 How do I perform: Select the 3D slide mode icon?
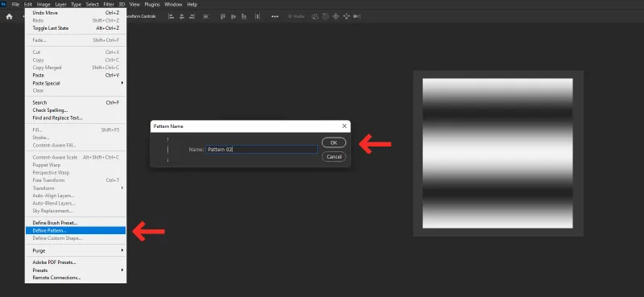346,16
